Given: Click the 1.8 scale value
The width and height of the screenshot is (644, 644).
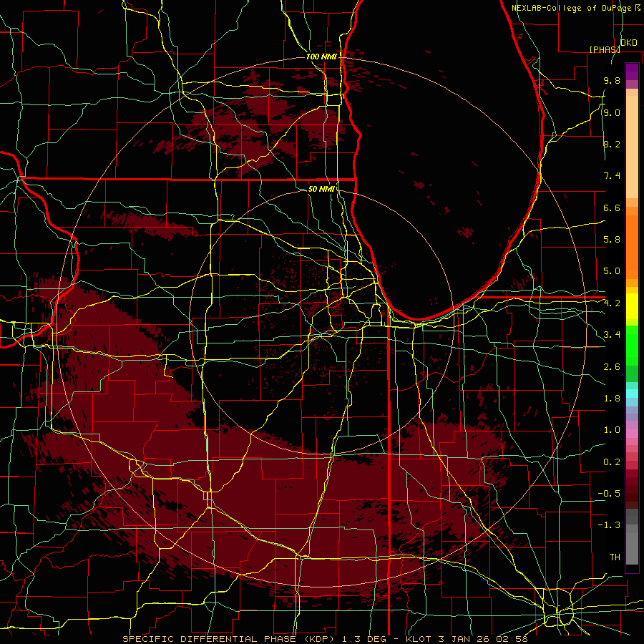Looking at the screenshot, I should pos(612,399).
